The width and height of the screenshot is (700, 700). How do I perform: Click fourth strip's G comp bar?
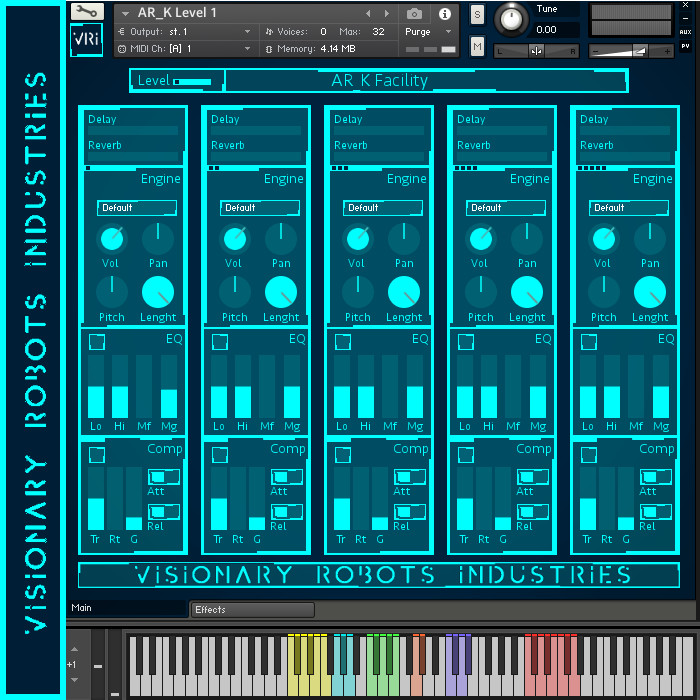click(x=503, y=499)
